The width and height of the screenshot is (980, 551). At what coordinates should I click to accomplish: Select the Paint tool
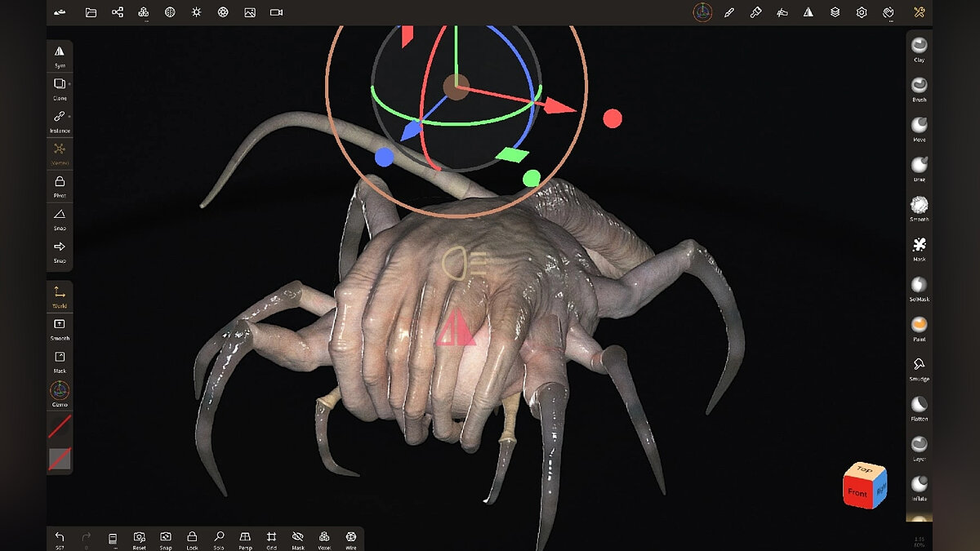point(920,328)
